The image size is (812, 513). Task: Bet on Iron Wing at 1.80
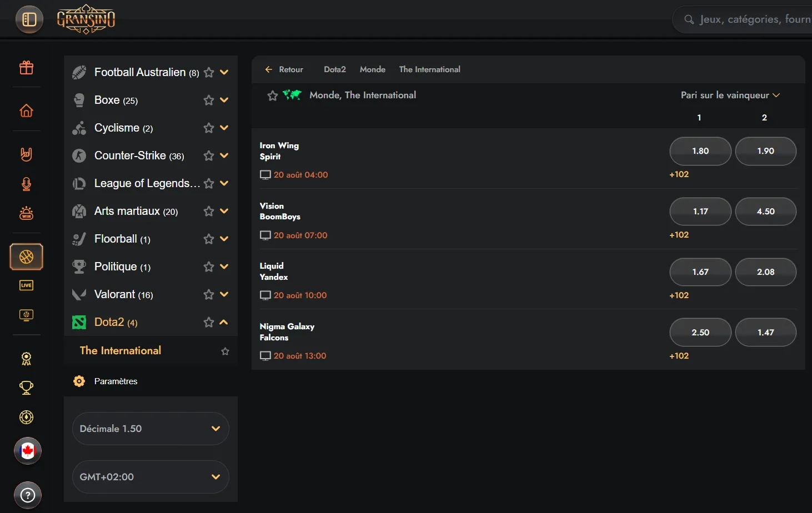click(700, 151)
